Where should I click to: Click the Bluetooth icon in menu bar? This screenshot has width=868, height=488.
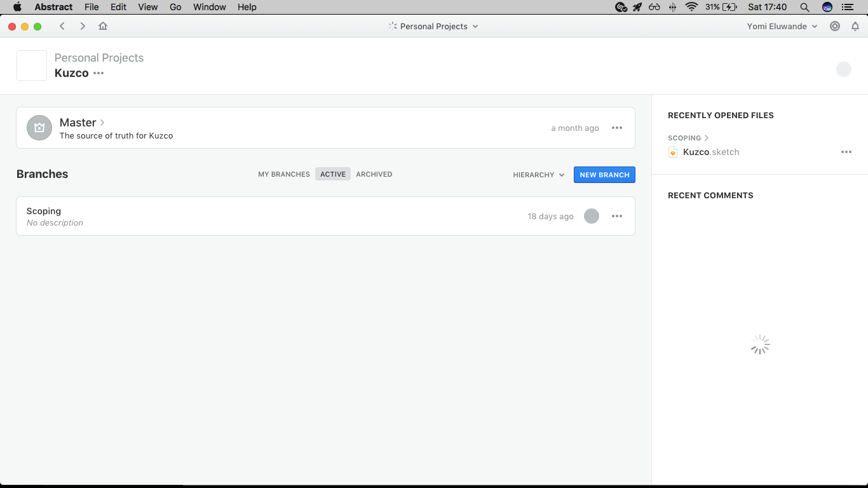tap(673, 7)
